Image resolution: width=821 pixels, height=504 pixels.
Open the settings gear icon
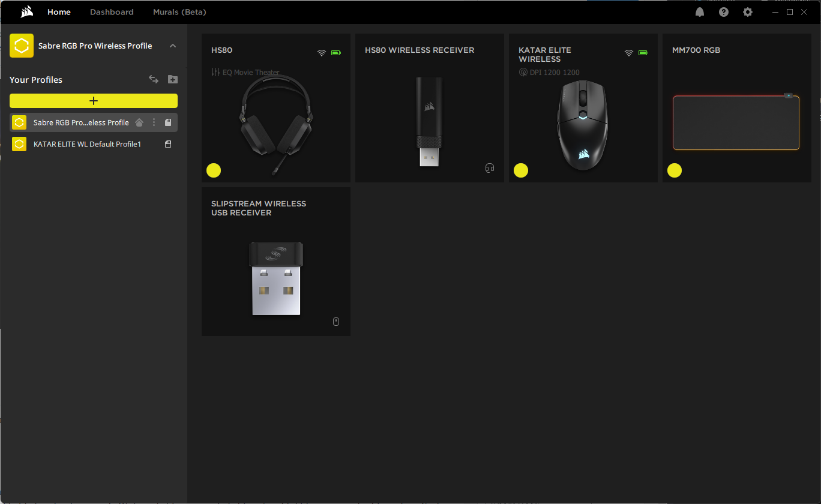[x=748, y=12]
